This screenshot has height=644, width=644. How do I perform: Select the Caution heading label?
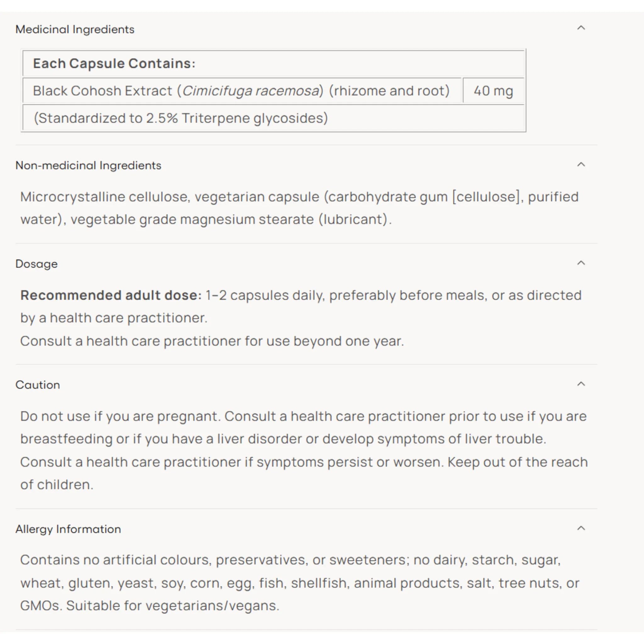[x=38, y=385]
